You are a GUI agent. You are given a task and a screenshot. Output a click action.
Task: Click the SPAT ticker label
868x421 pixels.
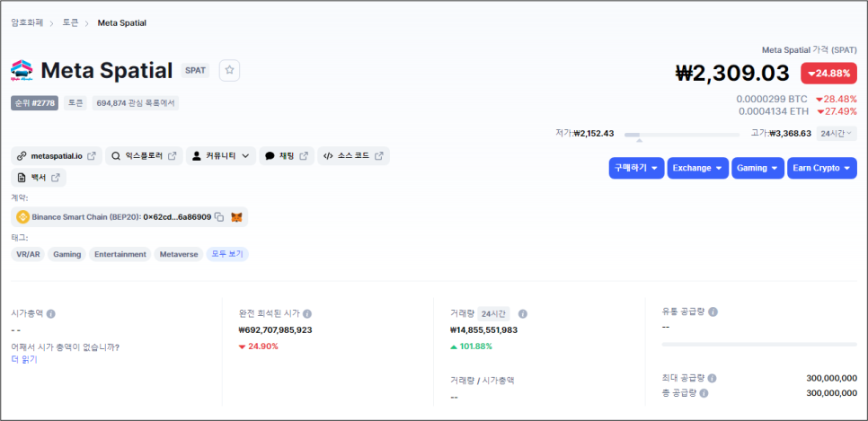[195, 70]
